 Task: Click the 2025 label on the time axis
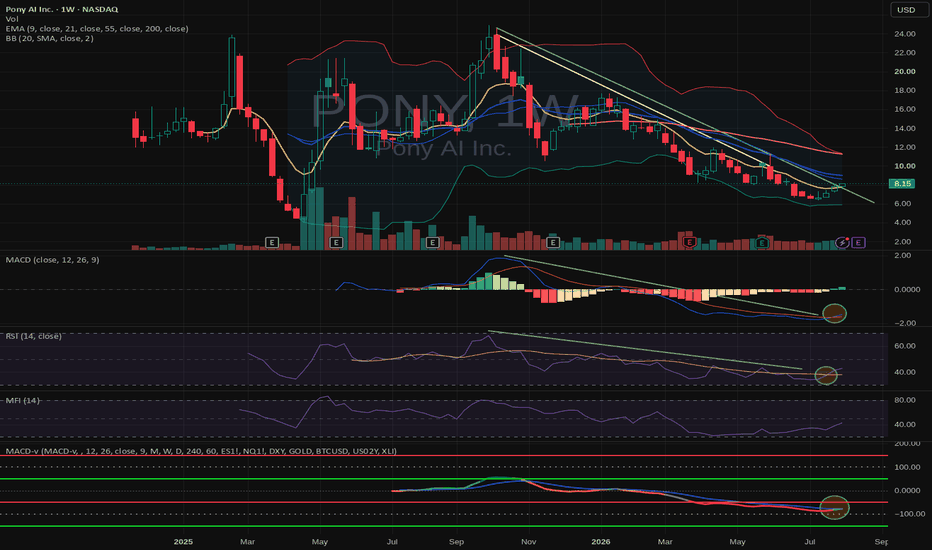(x=183, y=542)
